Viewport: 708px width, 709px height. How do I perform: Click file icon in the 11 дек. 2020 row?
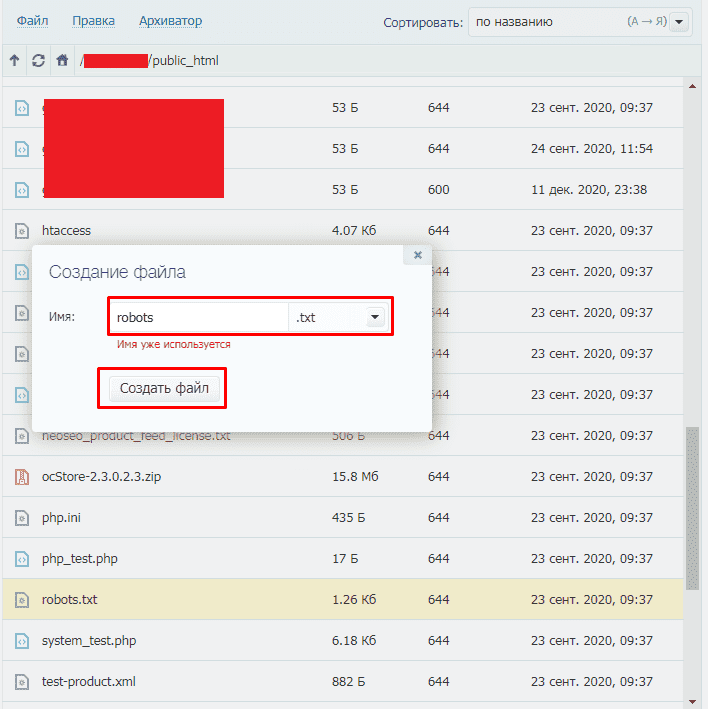[22, 190]
